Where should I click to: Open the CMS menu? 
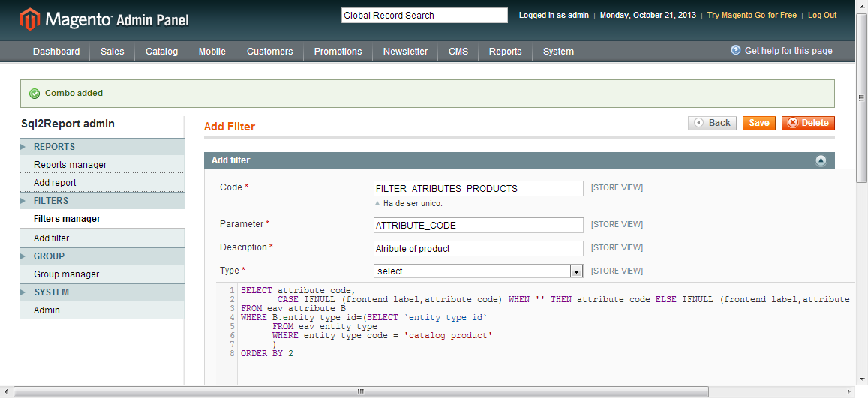458,52
